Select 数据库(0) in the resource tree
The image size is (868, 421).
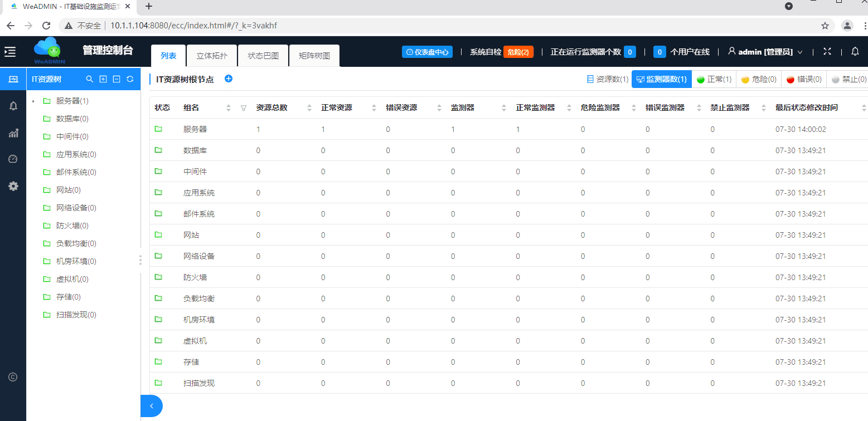[72, 119]
